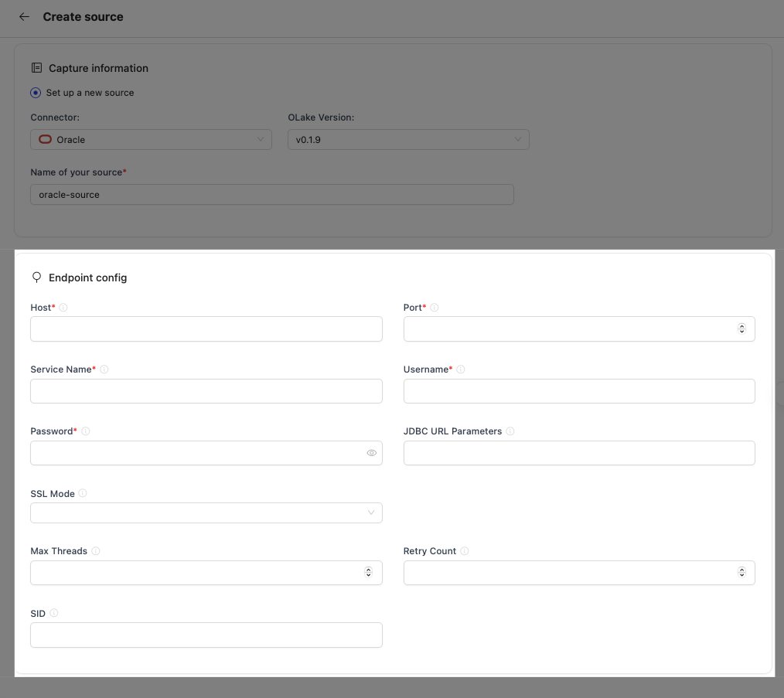Click the SID info icon
The image size is (784, 698).
pos(54,613)
